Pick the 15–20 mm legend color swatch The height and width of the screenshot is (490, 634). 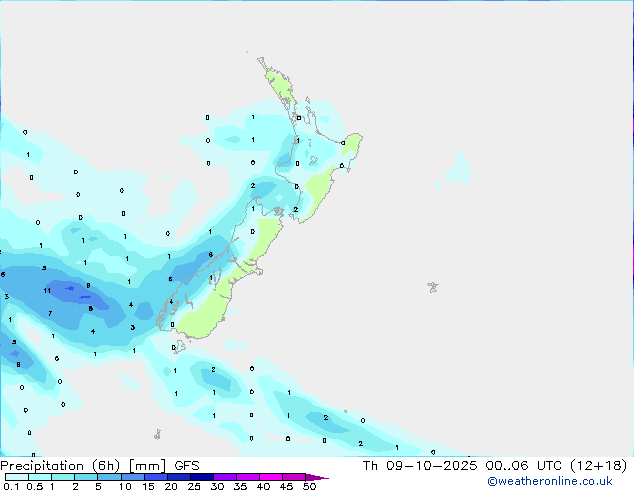click(x=155, y=477)
